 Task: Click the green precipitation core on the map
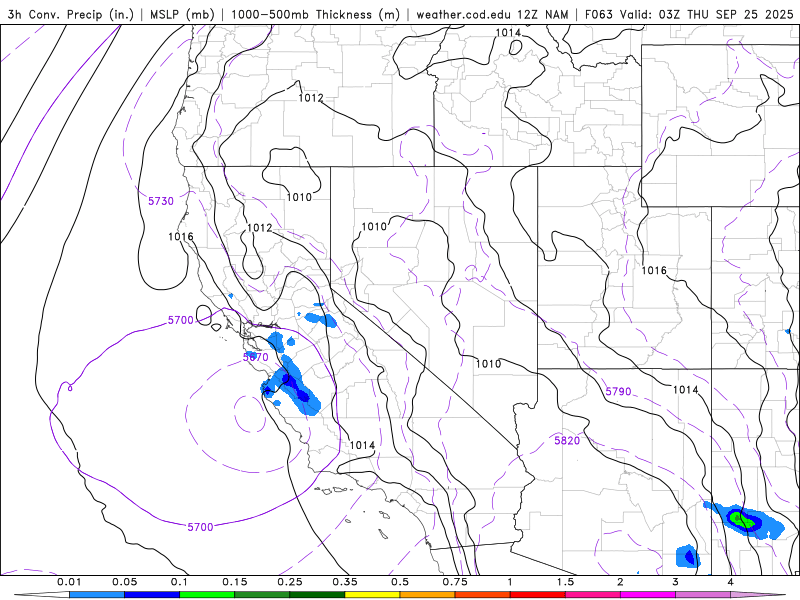click(x=741, y=520)
